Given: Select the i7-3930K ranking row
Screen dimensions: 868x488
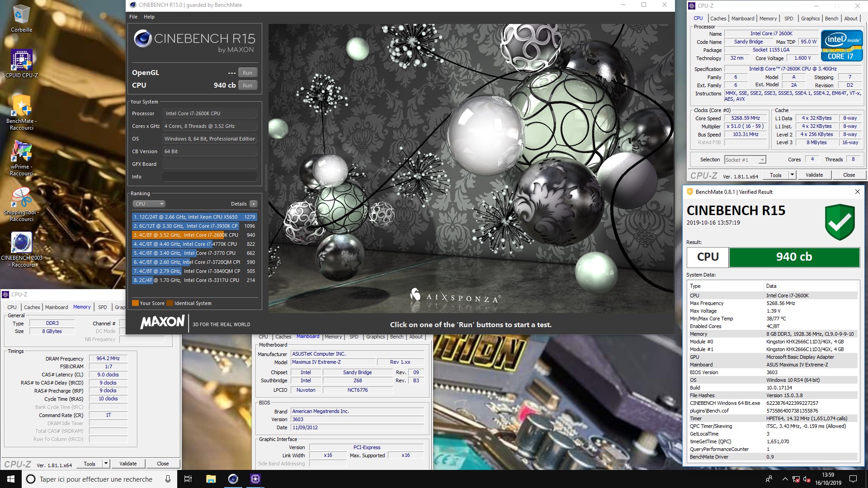Looking at the screenshot, I should click(194, 226).
